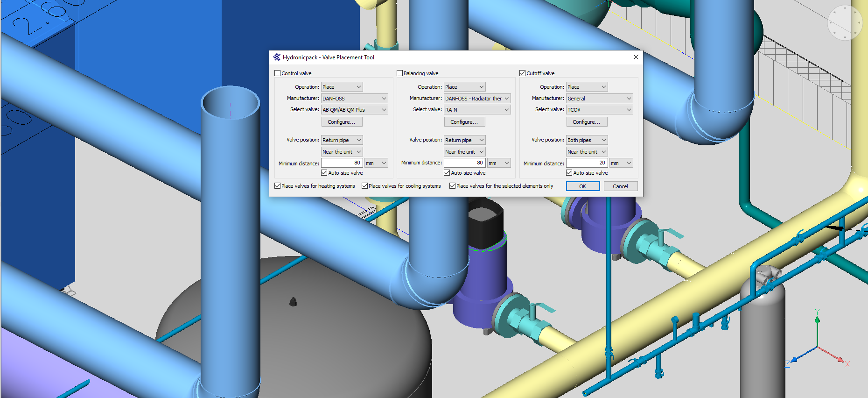The height and width of the screenshot is (398, 868).
Task: Open the Cutoff valve Both pipes dropdown
Action: click(x=587, y=140)
